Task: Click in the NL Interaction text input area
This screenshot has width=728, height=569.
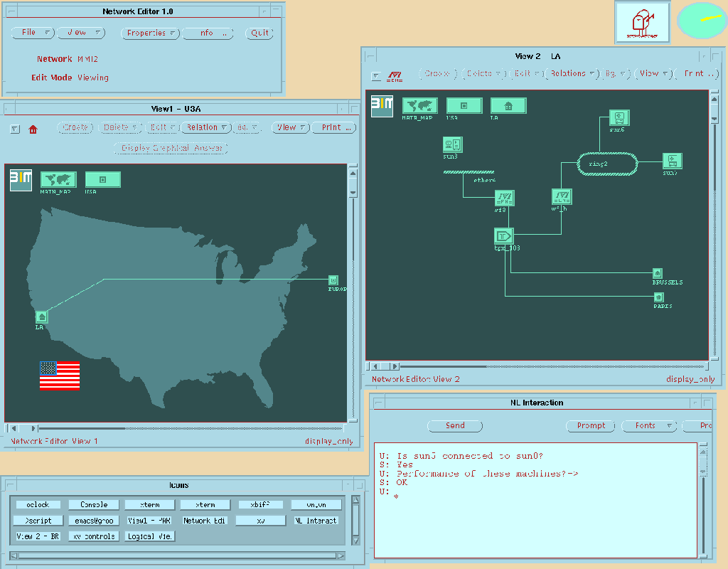Action: [x=533, y=519]
